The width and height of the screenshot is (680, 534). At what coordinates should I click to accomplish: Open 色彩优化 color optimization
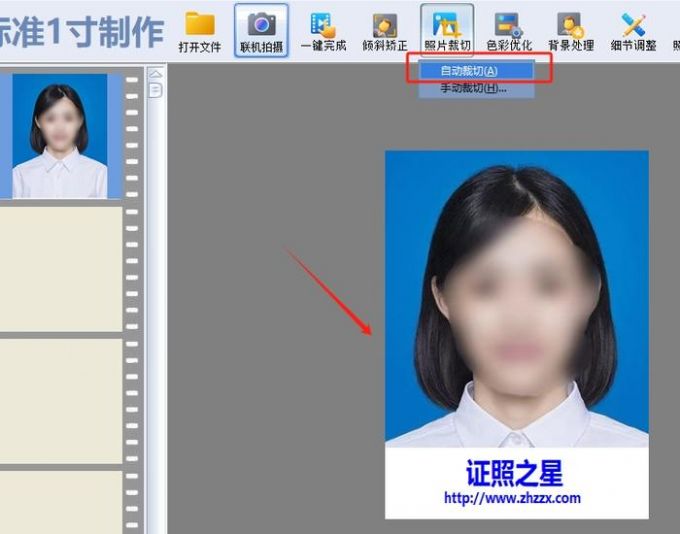(508, 30)
